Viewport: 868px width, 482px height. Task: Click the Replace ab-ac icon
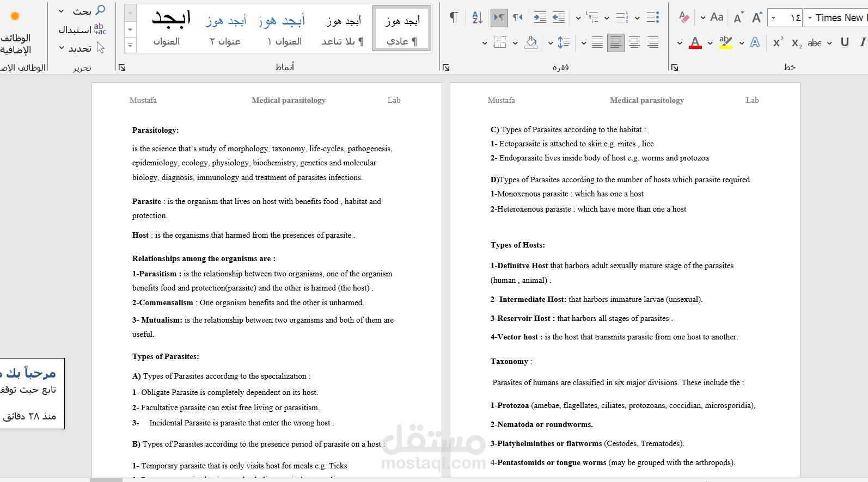point(100,29)
